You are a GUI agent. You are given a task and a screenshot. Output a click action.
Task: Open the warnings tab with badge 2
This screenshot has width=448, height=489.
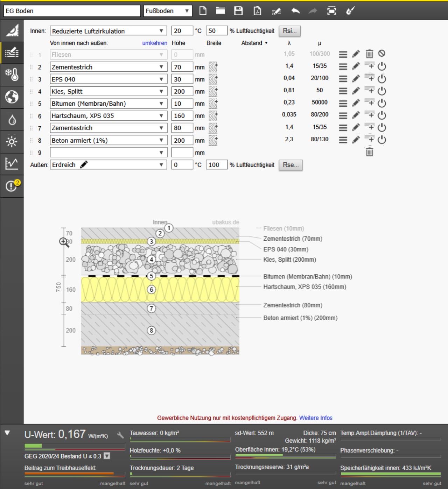pyautogui.click(x=12, y=186)
